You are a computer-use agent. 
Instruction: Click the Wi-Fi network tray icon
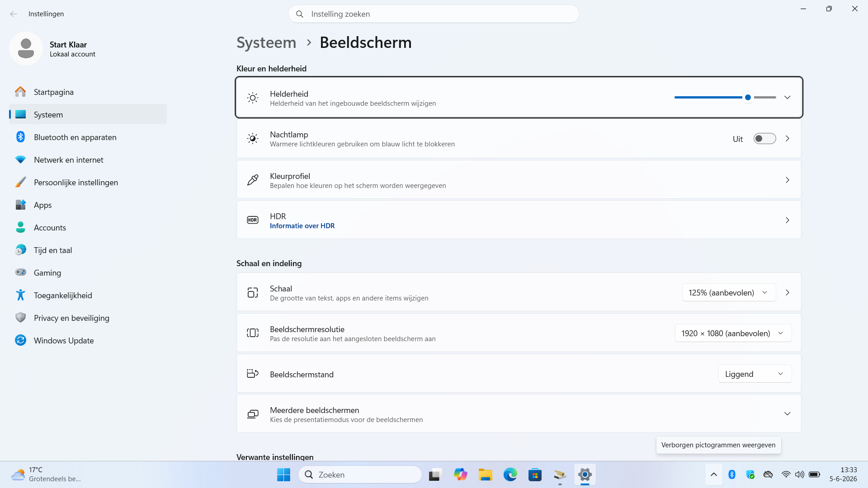click(x=786, y=474)
